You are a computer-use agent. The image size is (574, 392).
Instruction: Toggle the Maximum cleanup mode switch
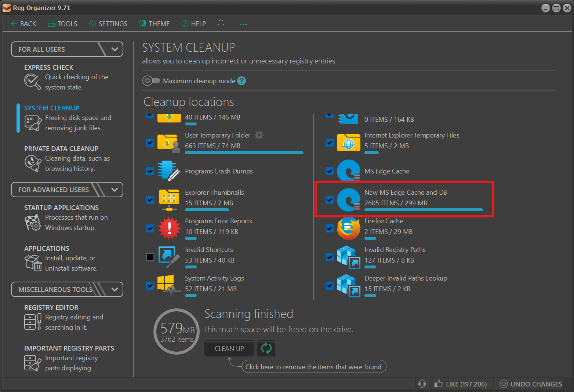tap(151, 81)
